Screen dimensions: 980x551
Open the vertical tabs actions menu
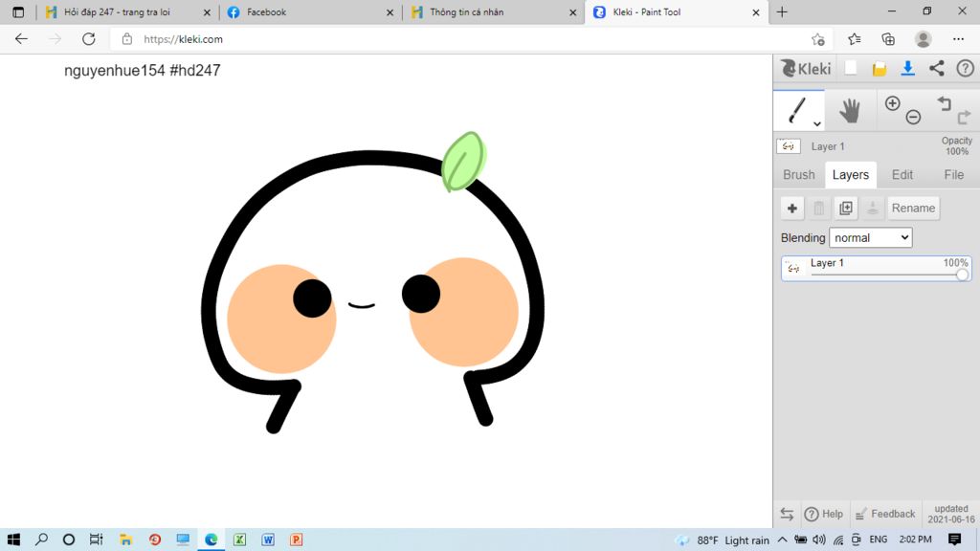pos(18,11)
